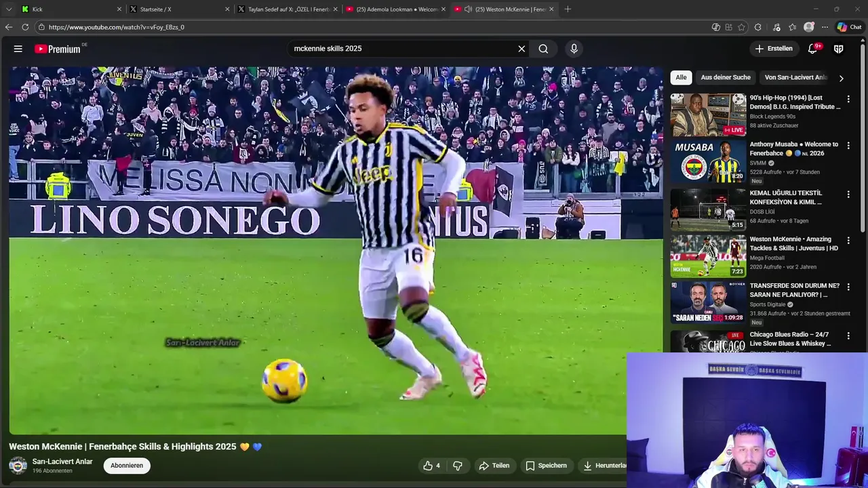Open favorites list star-lines icon
The width and height of the screenshot is (868, 488).
coord(792,27)
